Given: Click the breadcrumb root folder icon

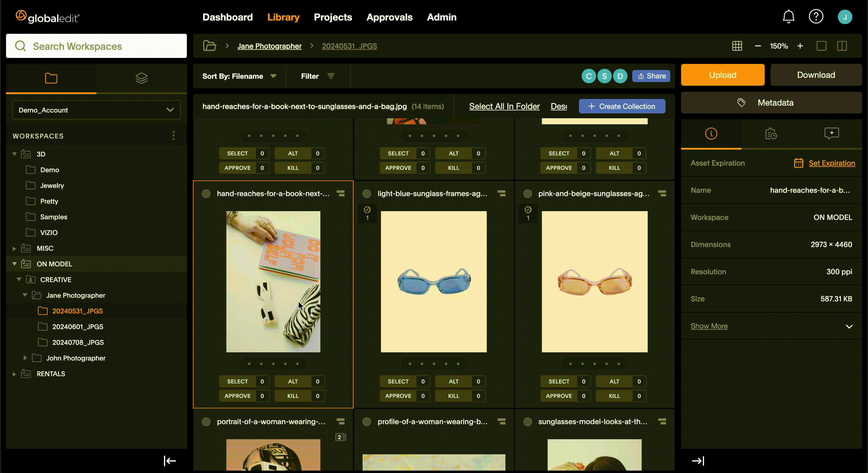Looking at the screenshot, I should (x=209, y=46).
